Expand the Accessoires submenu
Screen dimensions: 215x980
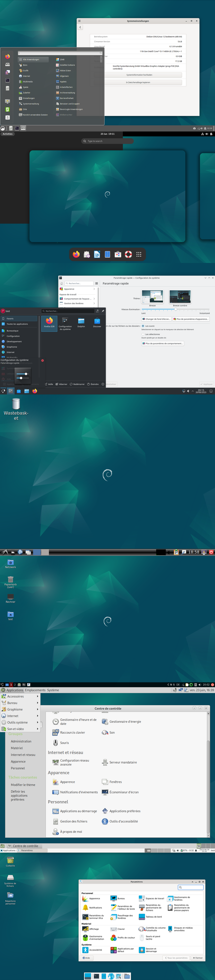[x=20, y=697]
